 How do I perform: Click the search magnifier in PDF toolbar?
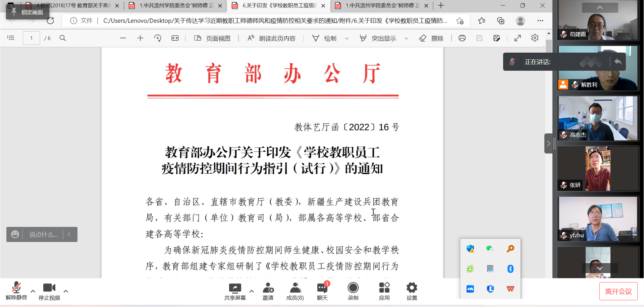tap(63, 38)
